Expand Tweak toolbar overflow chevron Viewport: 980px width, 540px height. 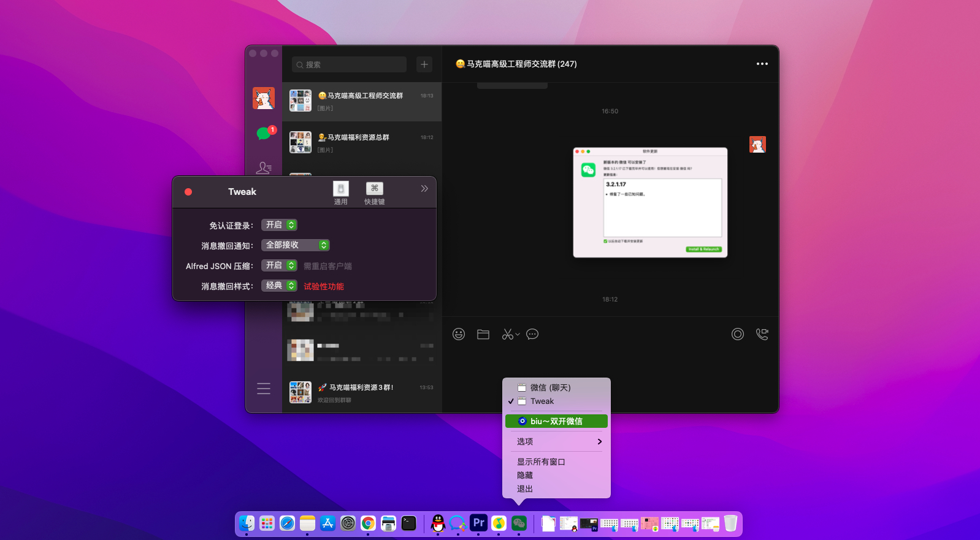[424, 189]
